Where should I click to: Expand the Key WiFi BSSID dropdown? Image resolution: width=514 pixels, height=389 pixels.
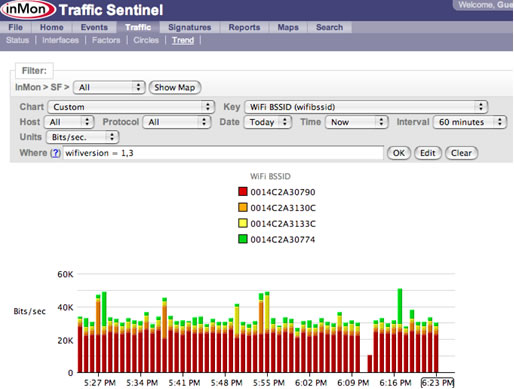tap(366, 107)
